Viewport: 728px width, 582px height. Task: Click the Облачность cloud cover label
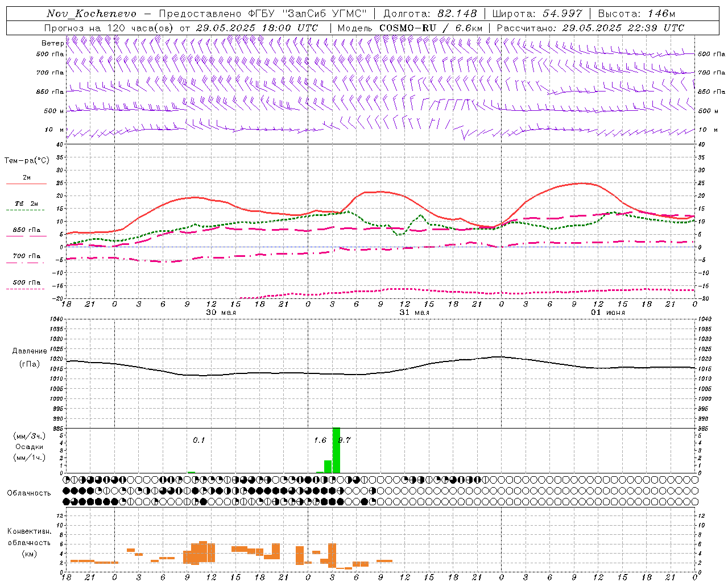pos(29,493)
